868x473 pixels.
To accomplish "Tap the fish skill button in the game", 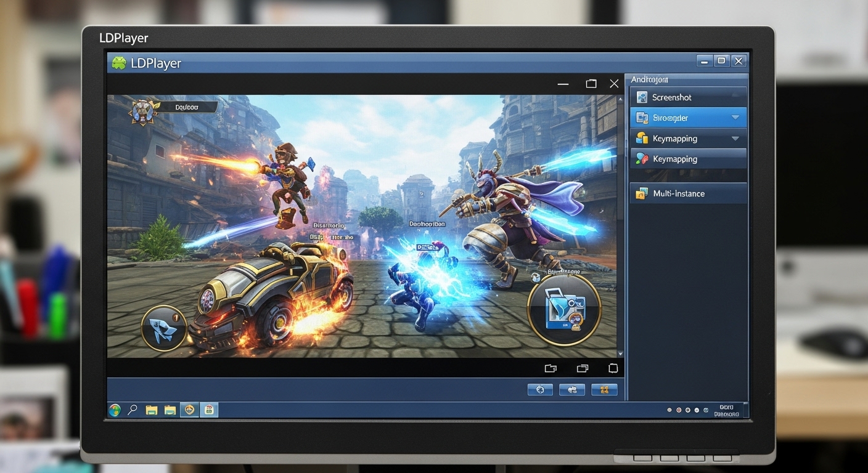I will (x=163, y=328).
